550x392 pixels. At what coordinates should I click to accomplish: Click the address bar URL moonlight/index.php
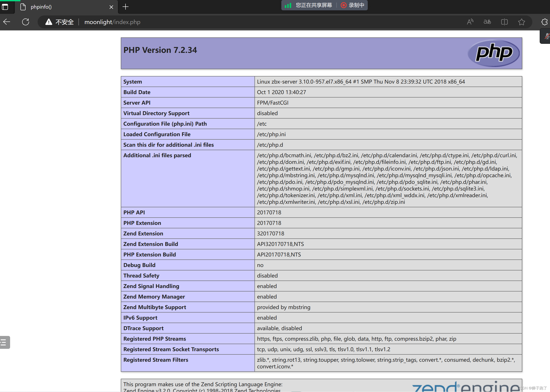click(112, 22)
